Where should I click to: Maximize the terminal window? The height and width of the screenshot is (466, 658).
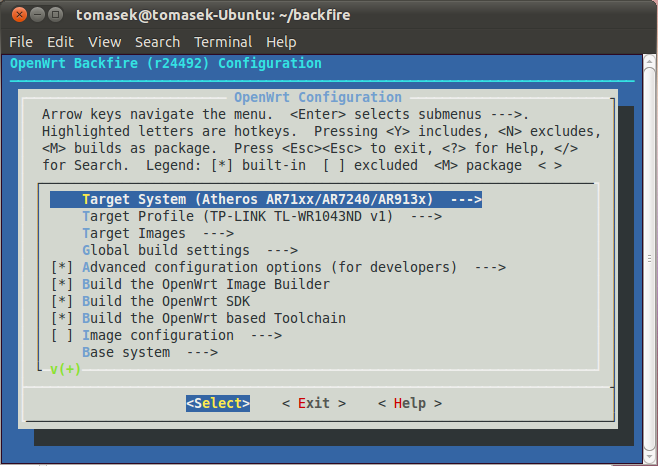(x=55, y=15)
